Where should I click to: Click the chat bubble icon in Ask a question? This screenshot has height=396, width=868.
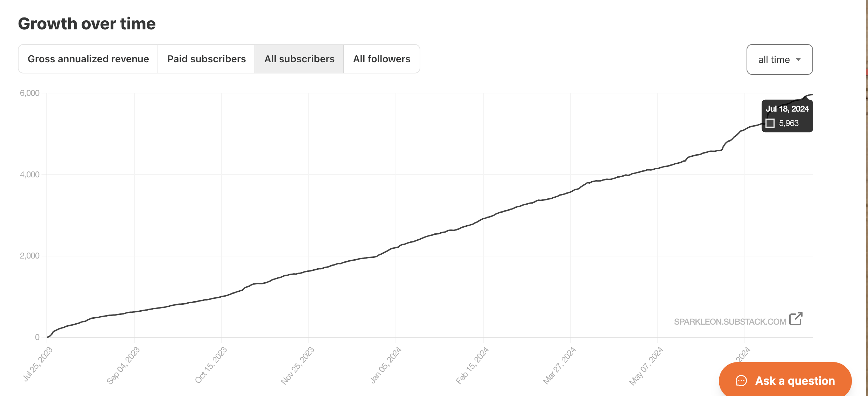tap(741, 381)
